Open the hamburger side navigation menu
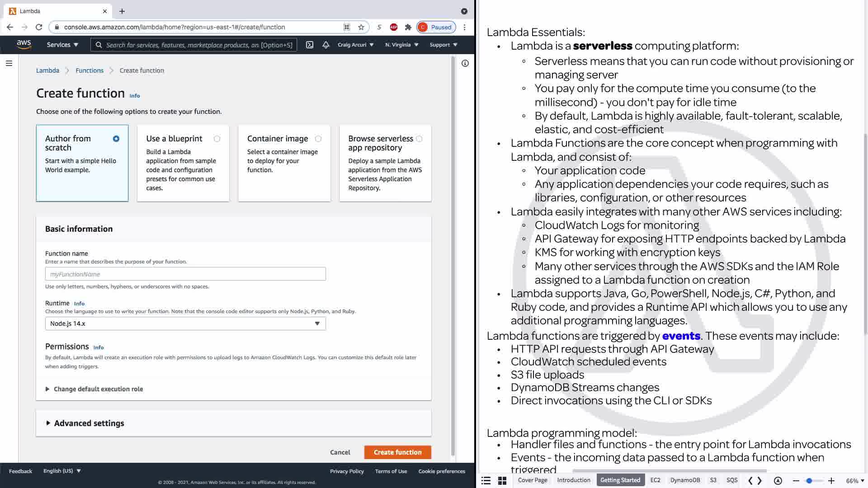The width and height of the screenshot is (868, 488). (9, 63)
